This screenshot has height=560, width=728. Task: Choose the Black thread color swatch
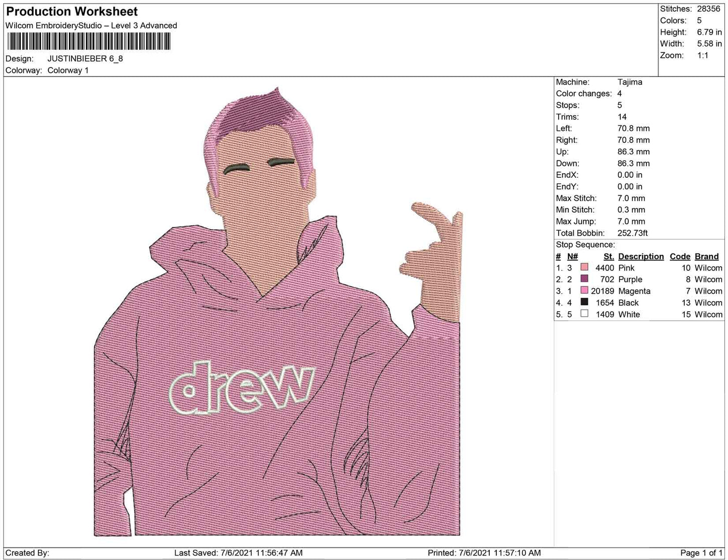click(x=584, y=302)
